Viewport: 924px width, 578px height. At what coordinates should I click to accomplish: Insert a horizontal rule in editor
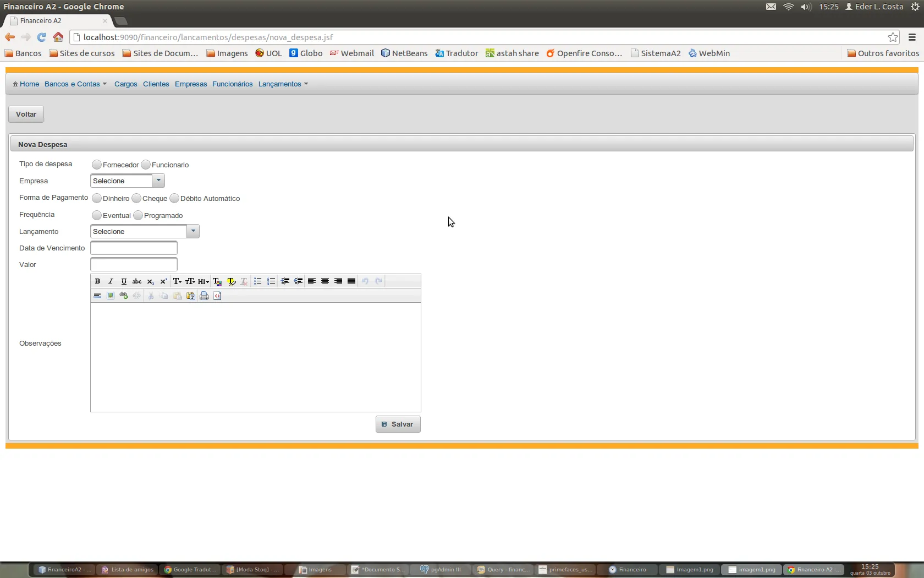97,296
